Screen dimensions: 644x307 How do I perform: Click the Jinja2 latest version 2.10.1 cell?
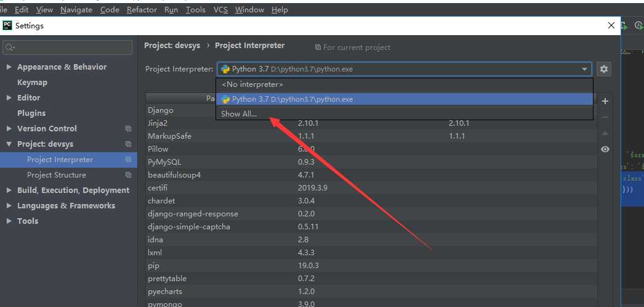pyautogui.click(x=459, y=123)
